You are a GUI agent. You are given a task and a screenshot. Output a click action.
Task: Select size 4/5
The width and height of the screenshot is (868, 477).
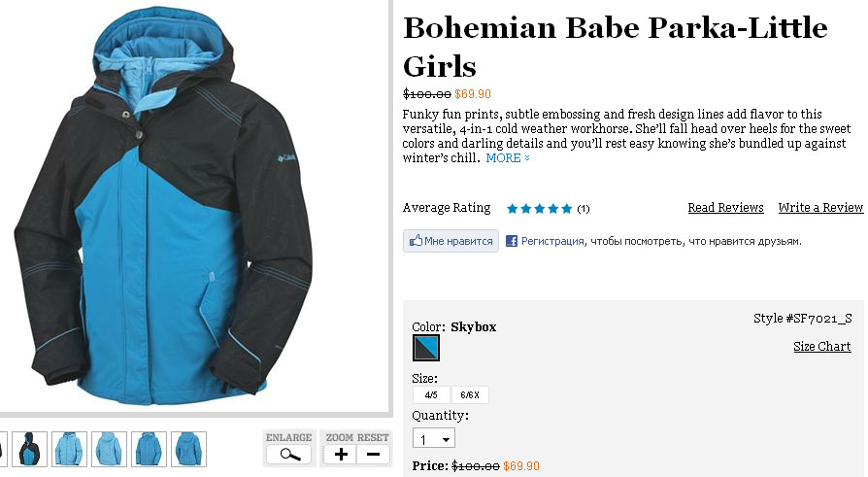point(431,394)
